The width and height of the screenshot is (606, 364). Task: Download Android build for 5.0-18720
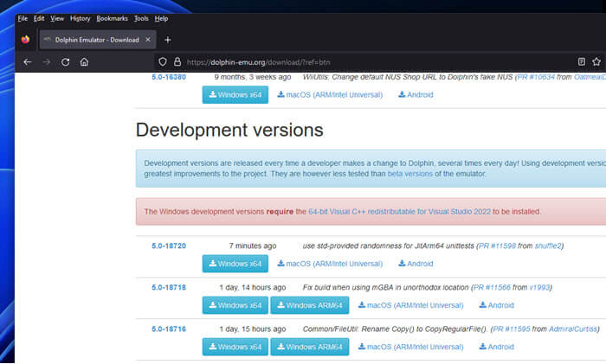point(416,264)
